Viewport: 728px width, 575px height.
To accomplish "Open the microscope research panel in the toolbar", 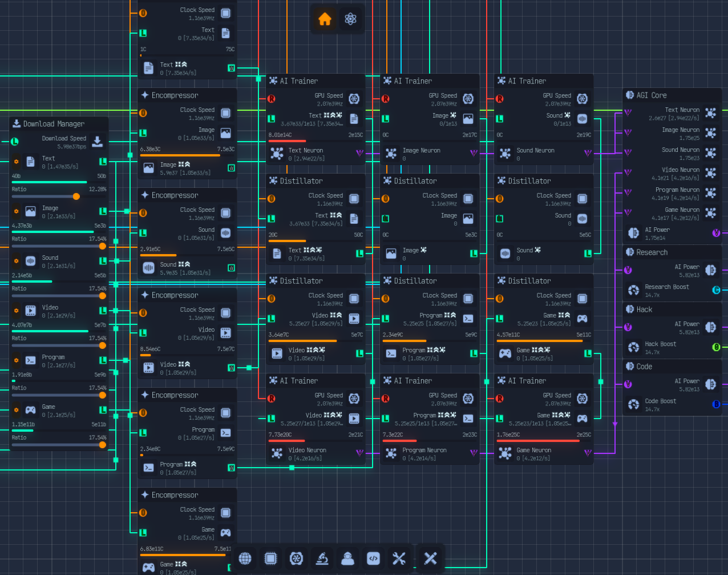I will 322,558.
